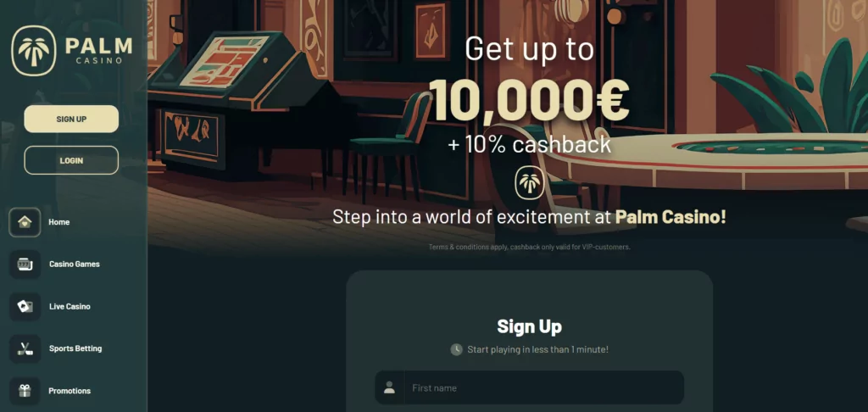Select the Live Casino playing cards icon
The width and height of the screenshot is (868, 412).
25,306
